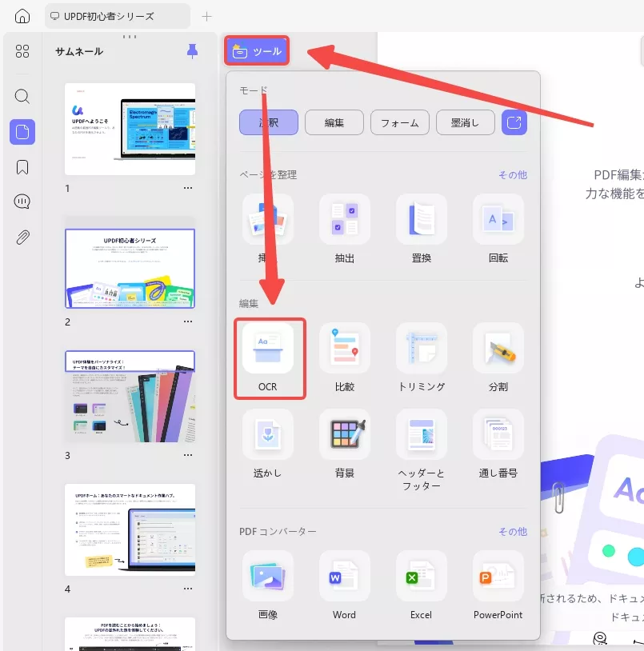
Task: Click the panel drag handle dots above サムネール
Action: [130, 37]
